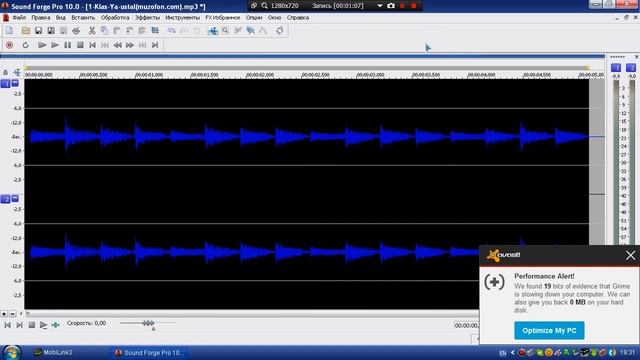Collapse channel 1 with minus button

[x=15, y=83]
